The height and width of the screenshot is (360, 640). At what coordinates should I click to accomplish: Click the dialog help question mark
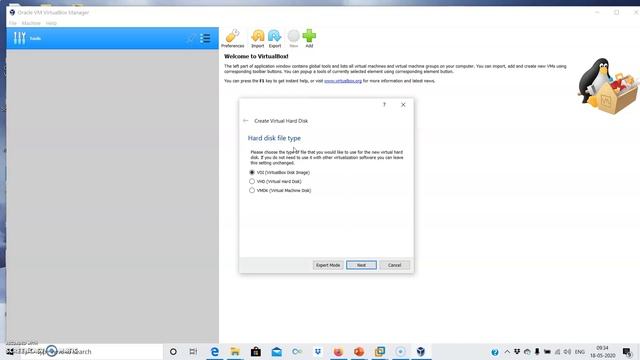coord(384,105)
